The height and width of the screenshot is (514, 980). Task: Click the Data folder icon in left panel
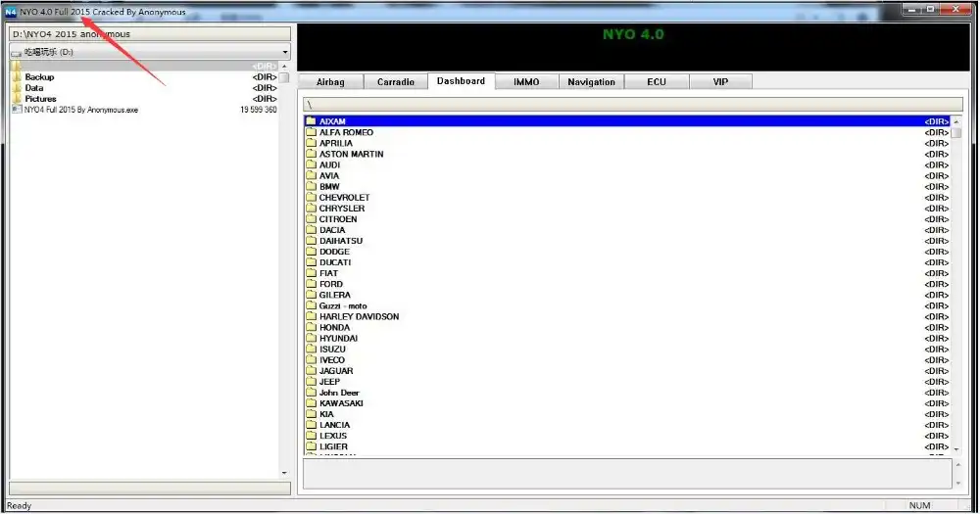coord(17,88)
